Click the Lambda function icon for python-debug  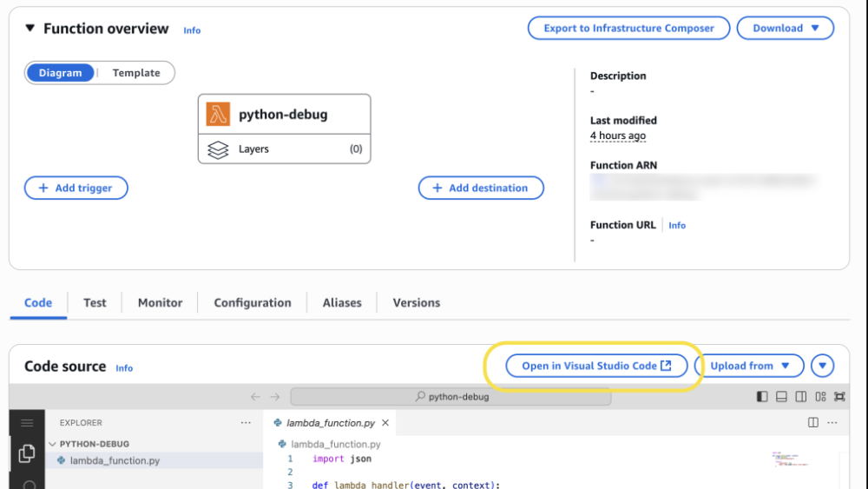click(x=218, y=114)
